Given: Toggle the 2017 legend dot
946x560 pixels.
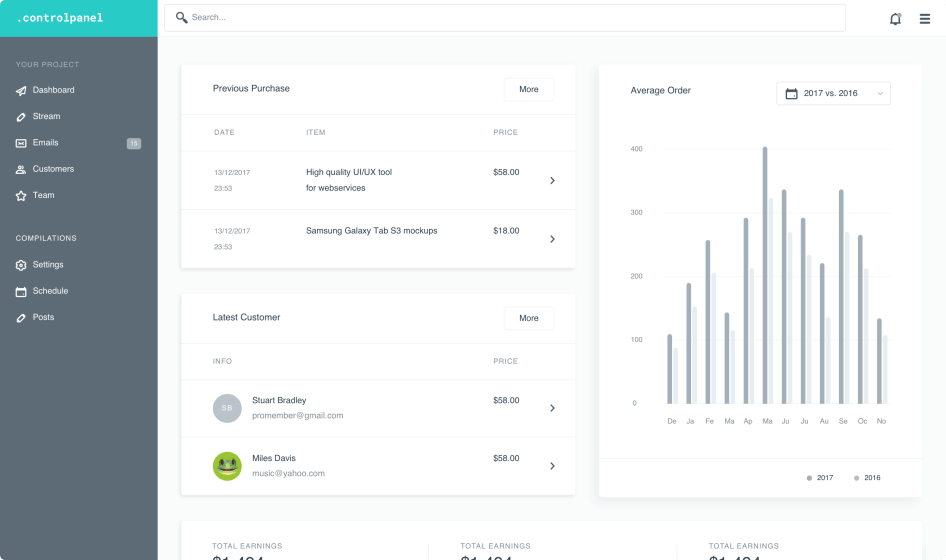Looking at the screenshot, I should click(x=809, y=478).
